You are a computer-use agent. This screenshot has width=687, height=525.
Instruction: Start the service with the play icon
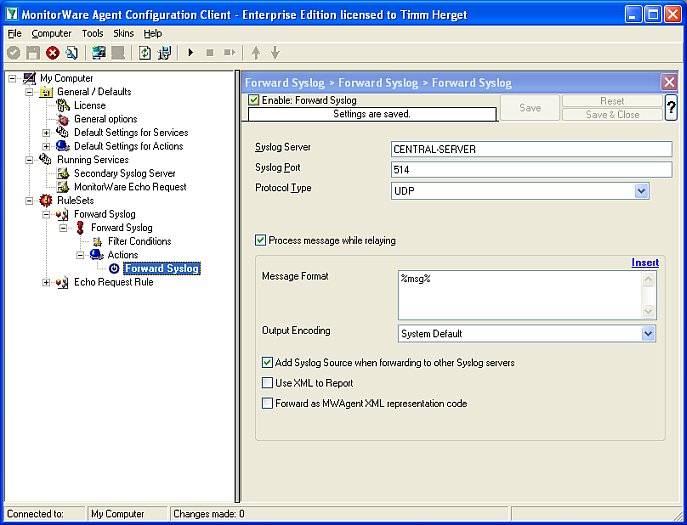click(191, 53)
